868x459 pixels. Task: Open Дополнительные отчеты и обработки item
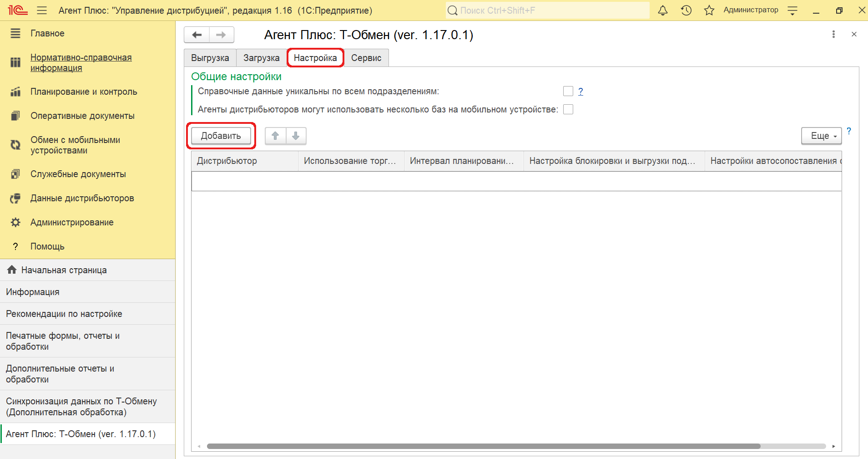click(x=87, y=374)
